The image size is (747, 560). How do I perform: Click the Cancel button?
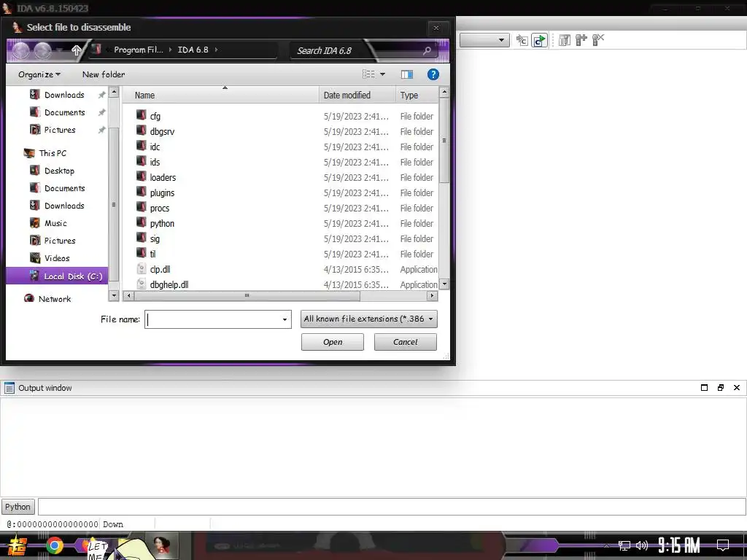[x=406, y=342]
